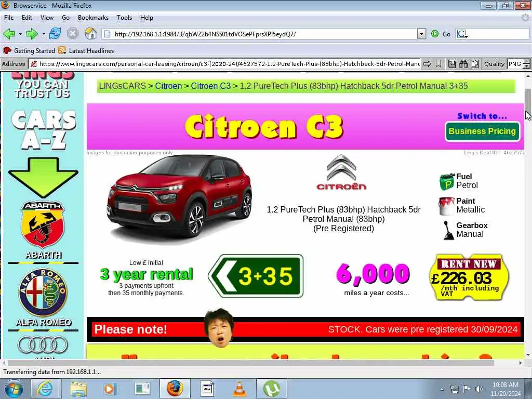Click the pink 6,000 miles figure

373,273
